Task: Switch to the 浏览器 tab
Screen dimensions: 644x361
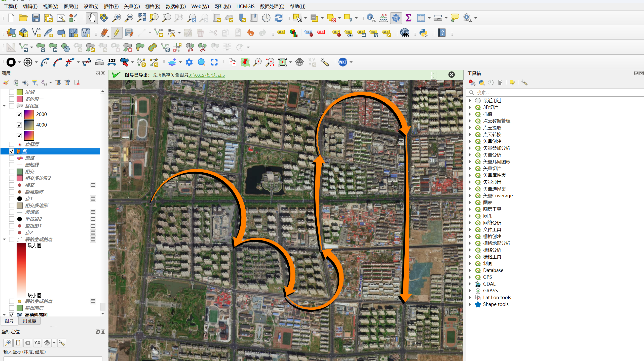Action: click(29, 321)
